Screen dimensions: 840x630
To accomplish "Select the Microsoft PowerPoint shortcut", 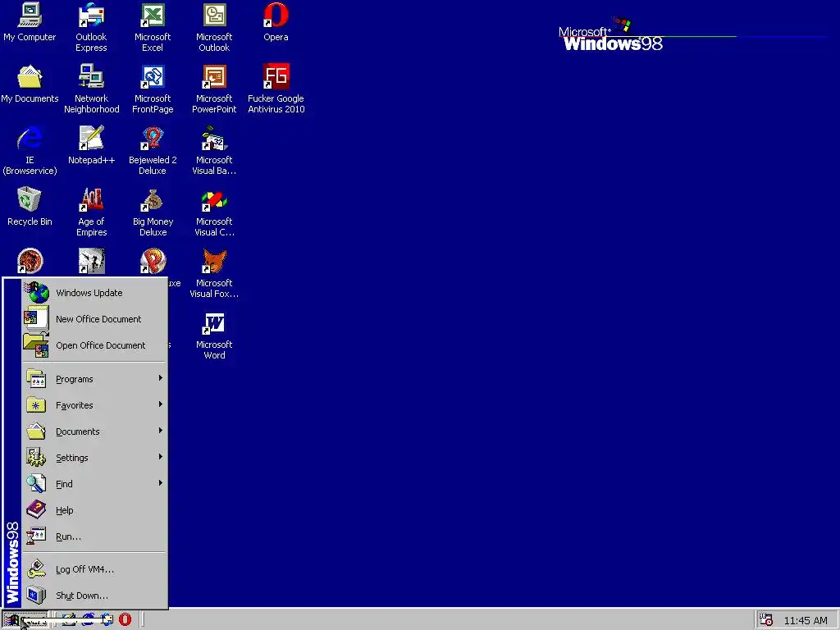I will coord(214,89).
